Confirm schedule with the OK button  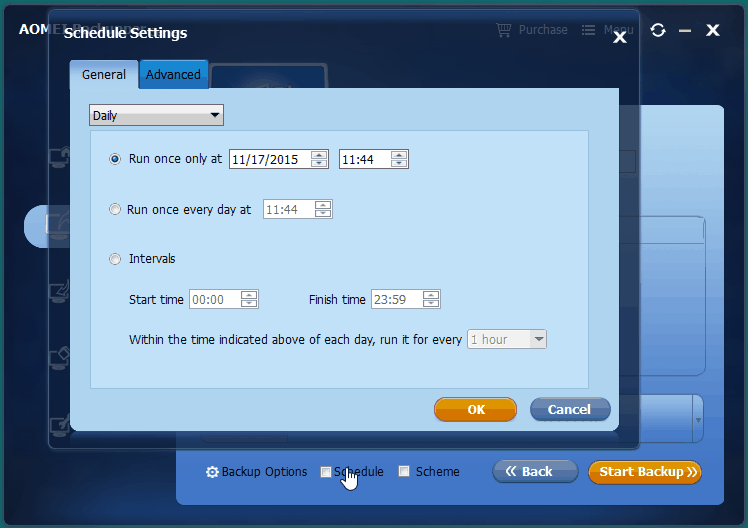(x=476, y=409)
